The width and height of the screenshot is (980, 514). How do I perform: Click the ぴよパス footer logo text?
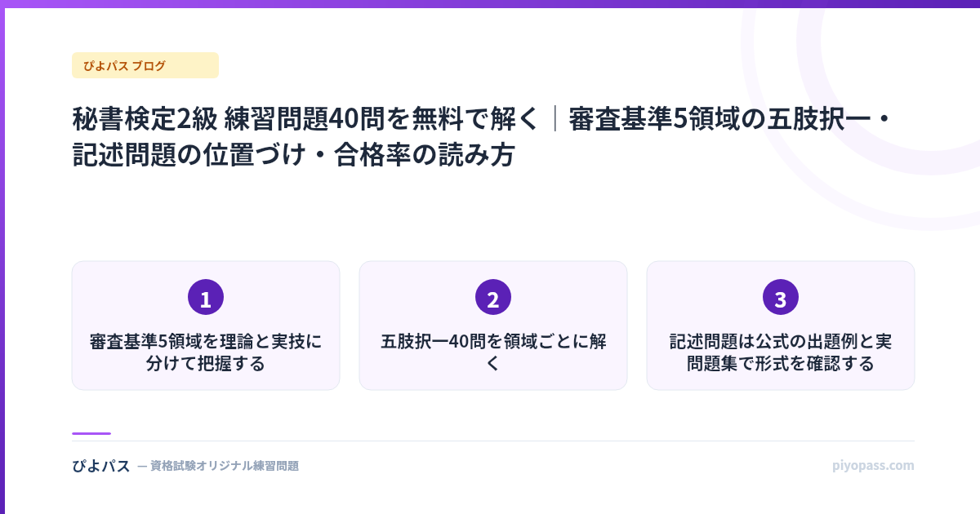[x=101, y=466]
